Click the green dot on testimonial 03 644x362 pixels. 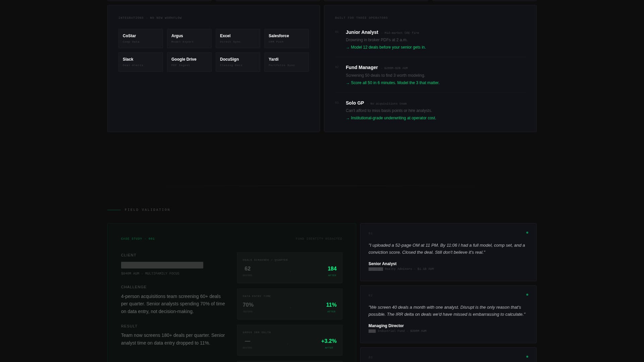[527, 357]
